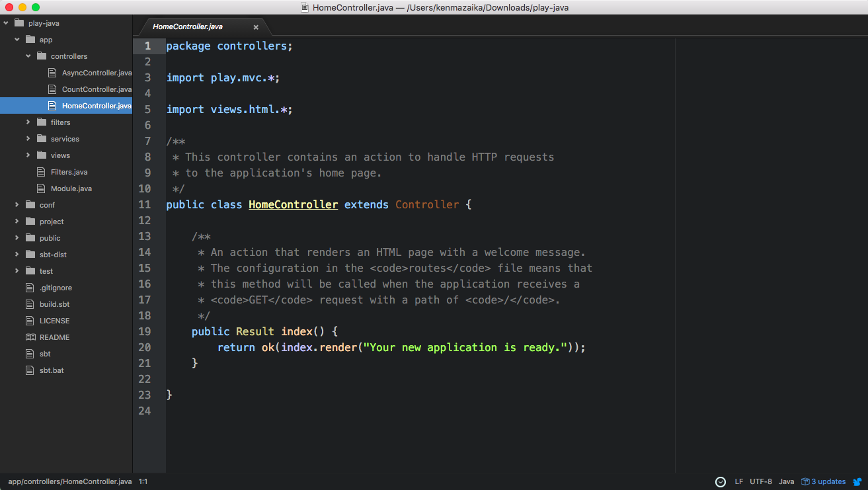Click the README book icon in tree
Screen dimensions: 868x490
pyautogui.click(x=30, y=337)
